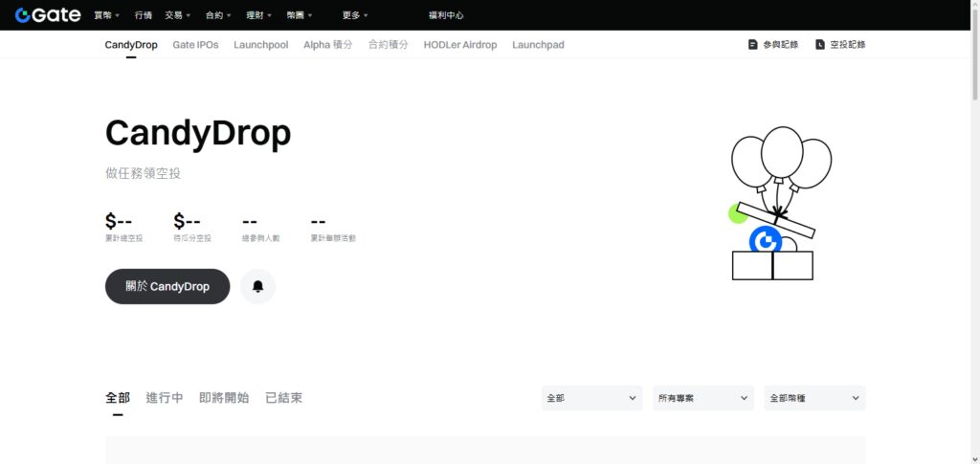This screenshot has width=980, height=464.
Task: Select the 全部 filter tab in list
Action: tap(118, 398)
